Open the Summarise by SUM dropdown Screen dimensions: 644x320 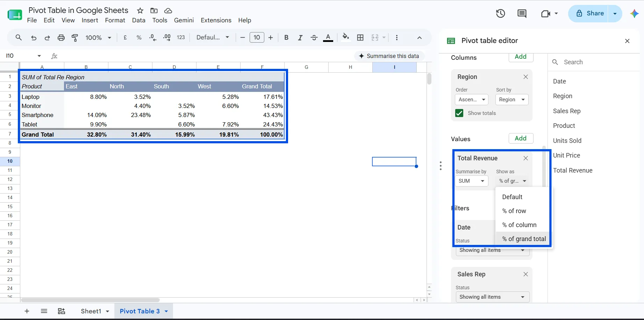tap(471, 181)
